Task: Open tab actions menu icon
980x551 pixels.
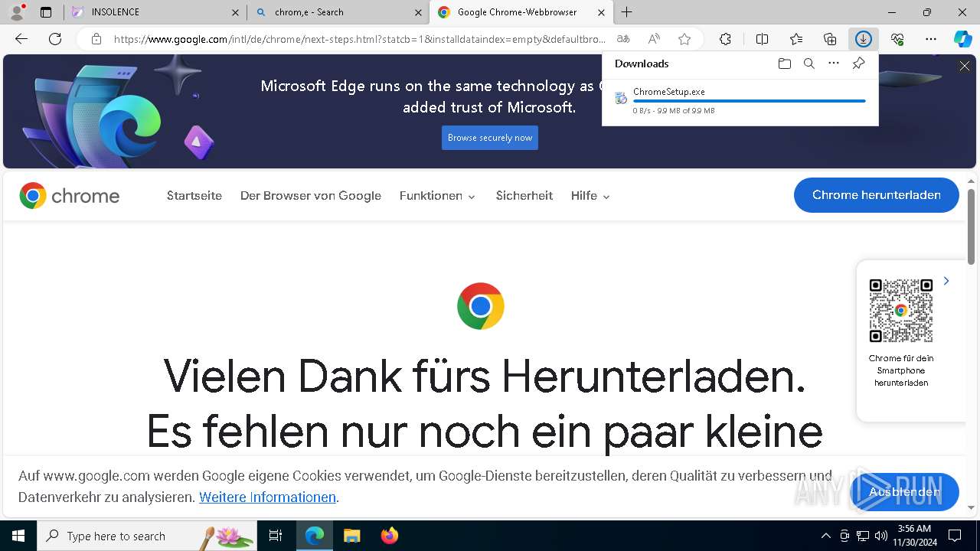Action: (46, 12)
